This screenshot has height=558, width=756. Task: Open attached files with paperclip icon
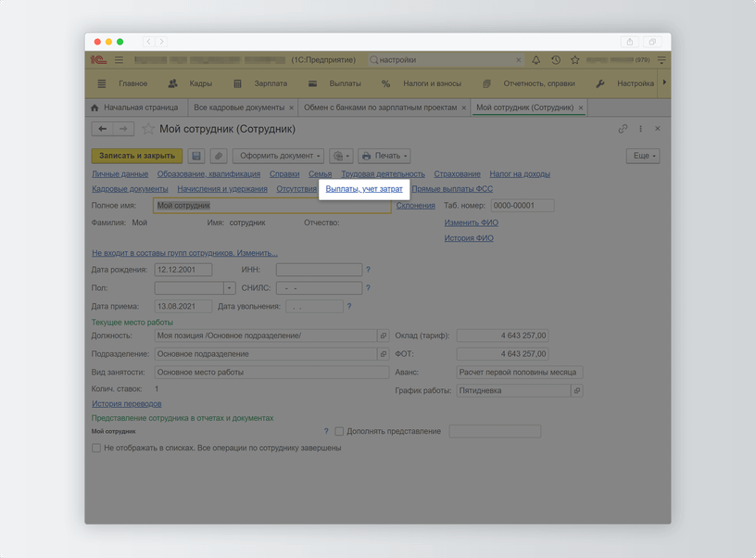coord(219,156)
